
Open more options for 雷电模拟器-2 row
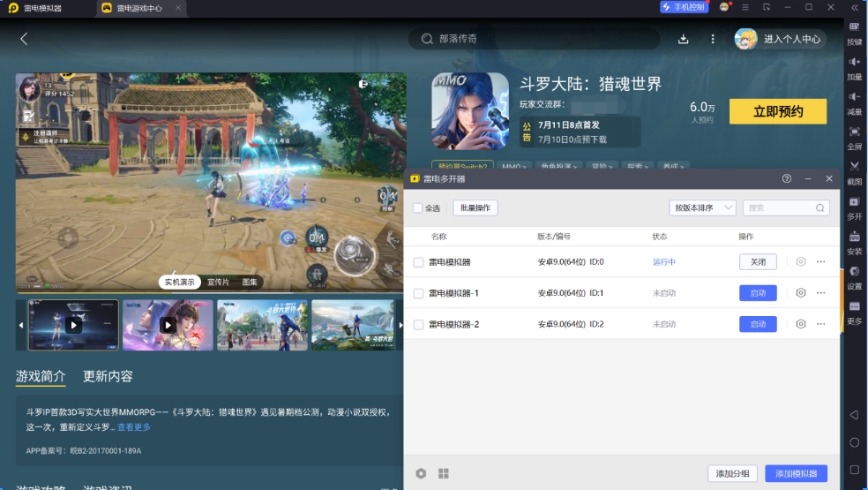point(821,324)
